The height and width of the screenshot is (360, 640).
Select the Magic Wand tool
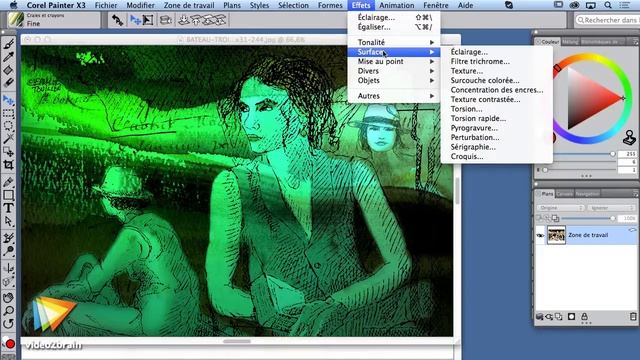point(9,139)
